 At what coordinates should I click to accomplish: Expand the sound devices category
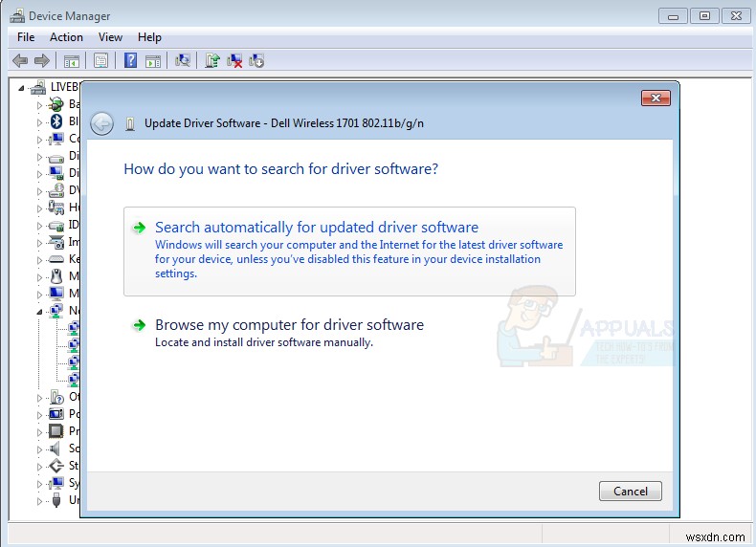point(39,449)
